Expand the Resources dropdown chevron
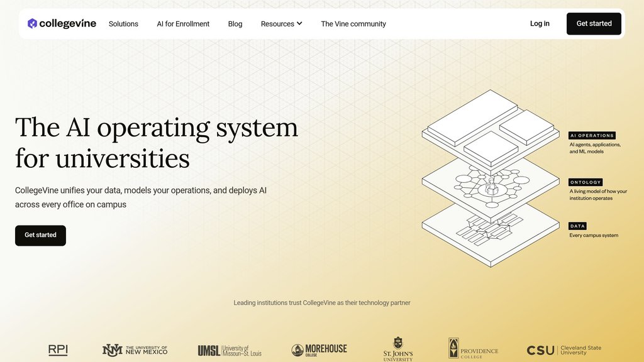This screenshot has width=644, height=362. click(x=299, y=23)
